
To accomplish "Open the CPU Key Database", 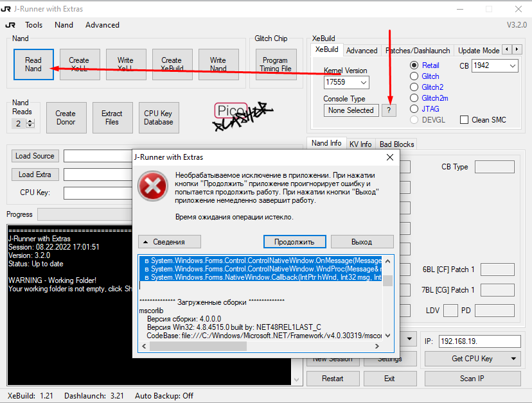I will click(x=159, y=117).
